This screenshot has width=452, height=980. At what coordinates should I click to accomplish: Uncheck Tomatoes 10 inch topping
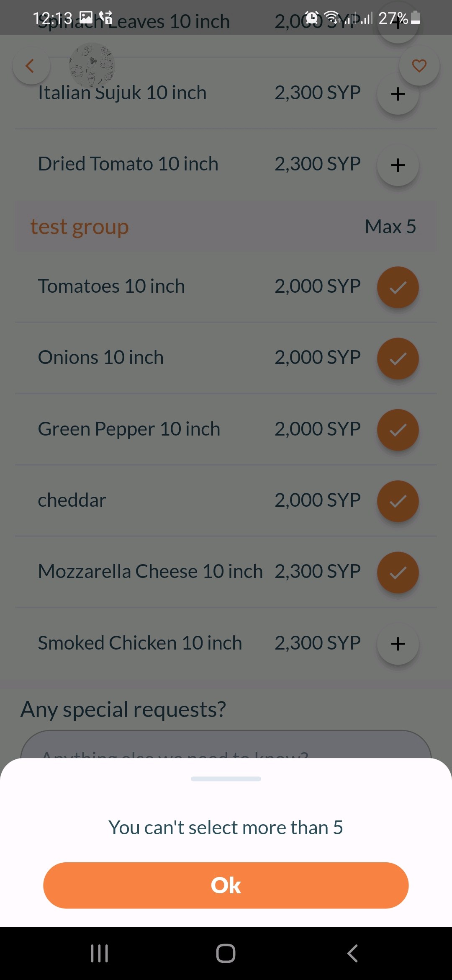398,287
